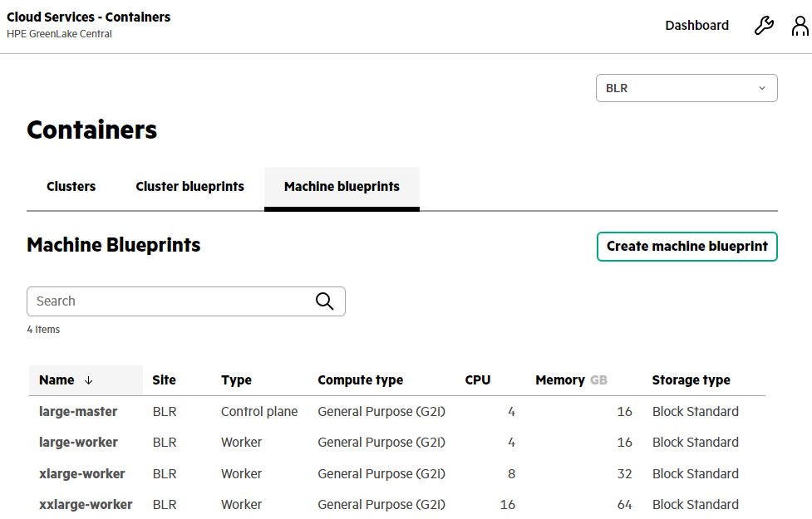The width and height of the screenshot is (812, 519).
Task: Click the Name column sort arrow
Action: 89,380
